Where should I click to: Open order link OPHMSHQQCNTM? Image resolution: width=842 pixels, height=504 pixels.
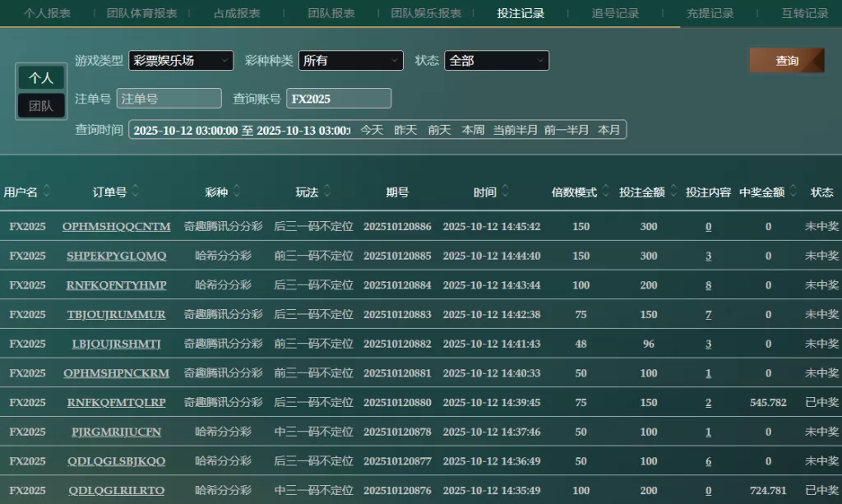pyautogui.click(x=117, y=227)
